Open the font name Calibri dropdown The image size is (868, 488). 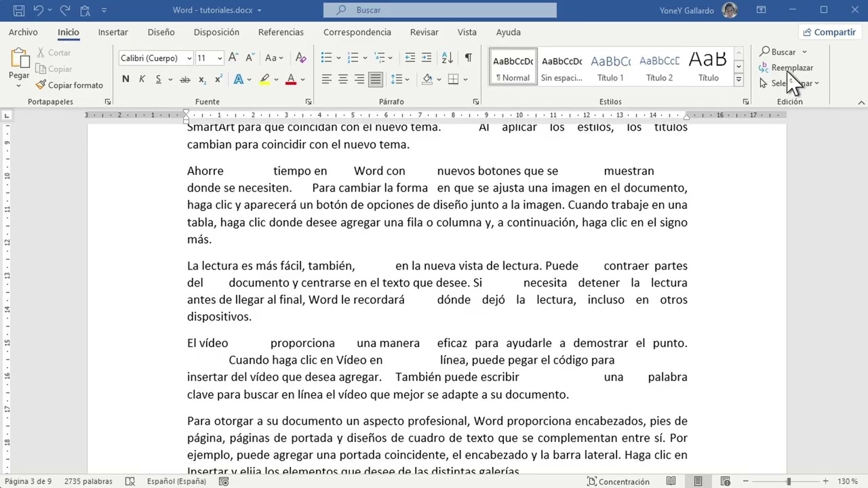[x=189, y=58]
